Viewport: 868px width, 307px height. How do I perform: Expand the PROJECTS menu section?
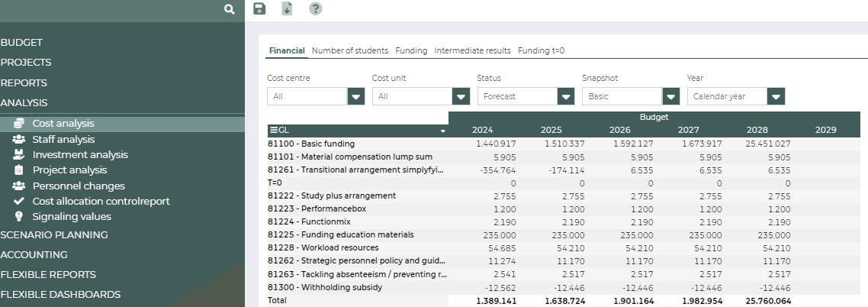[x=25, y=63]
